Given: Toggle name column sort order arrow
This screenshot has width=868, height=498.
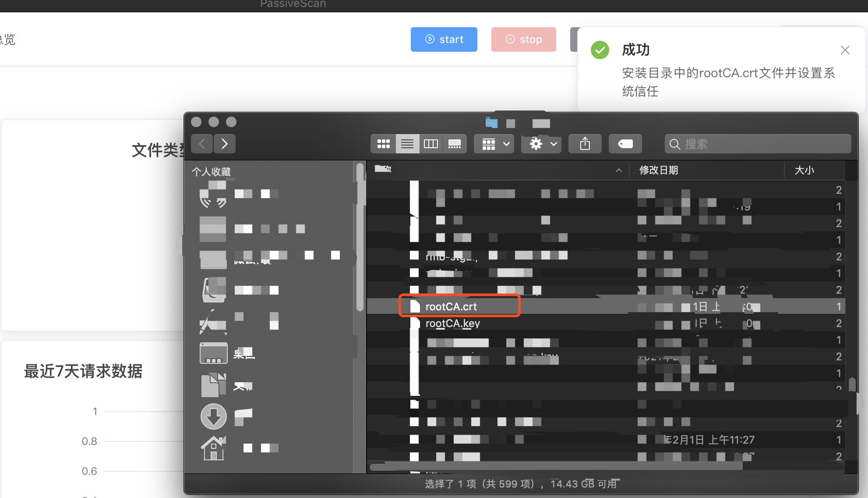Looking at the screenshot, I should (618, 170).
